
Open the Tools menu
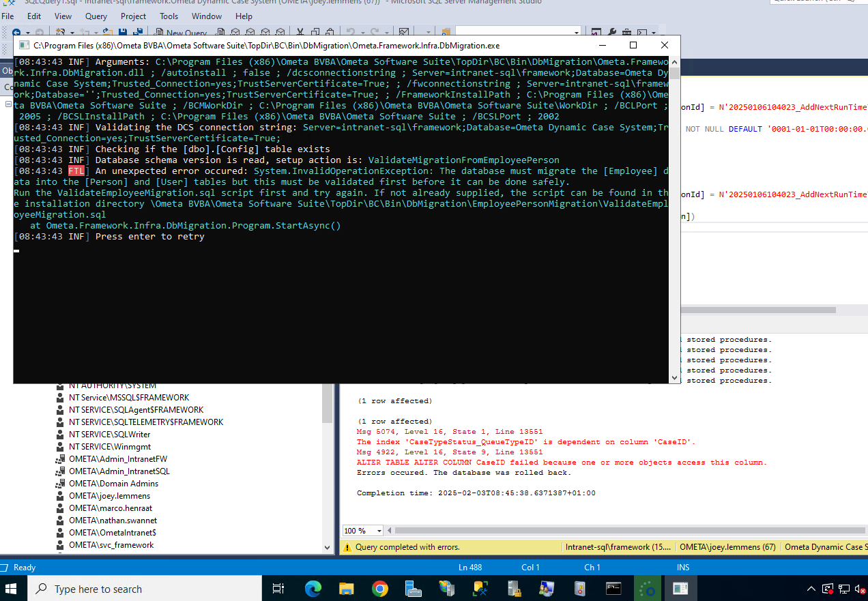point(169,16)
